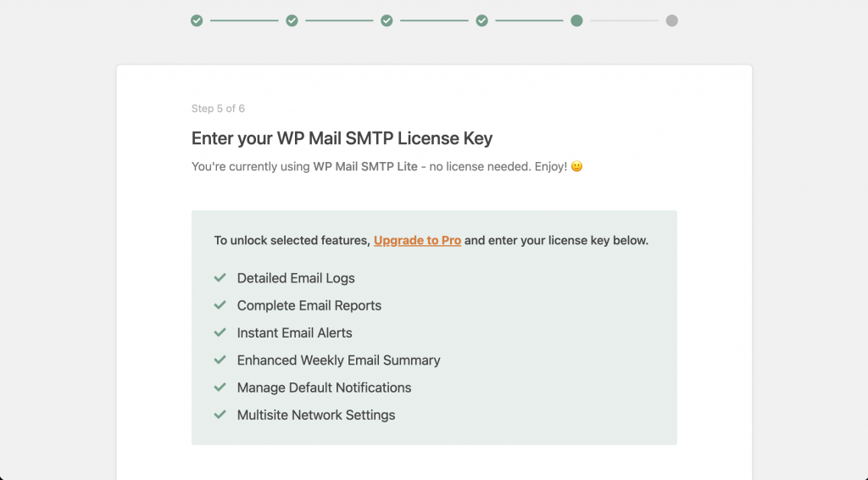The height and width of the screenshot is (480, 868).
Task: Click the bold WP Mail SMTP Lite text
Action: (x=365, y=167)
